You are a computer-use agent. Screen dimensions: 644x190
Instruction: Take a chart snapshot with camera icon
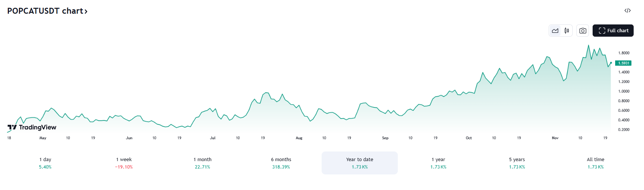[583, 31]
